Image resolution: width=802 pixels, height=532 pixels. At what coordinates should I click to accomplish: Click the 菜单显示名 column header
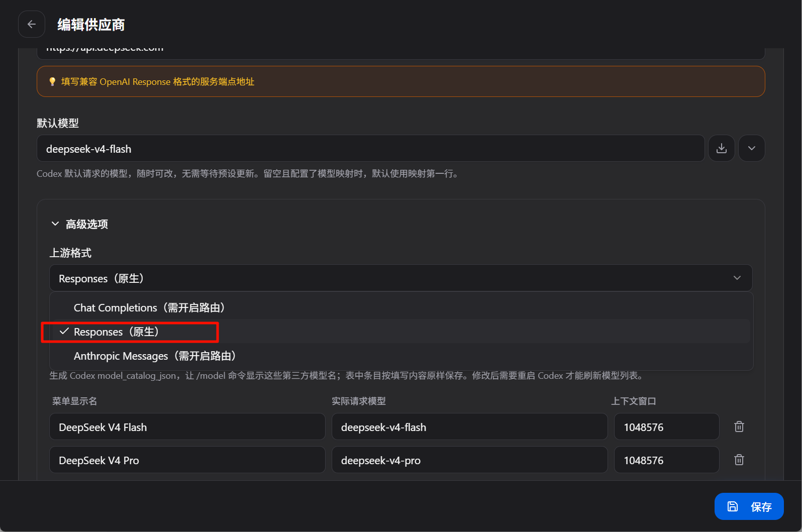[75, 401]
